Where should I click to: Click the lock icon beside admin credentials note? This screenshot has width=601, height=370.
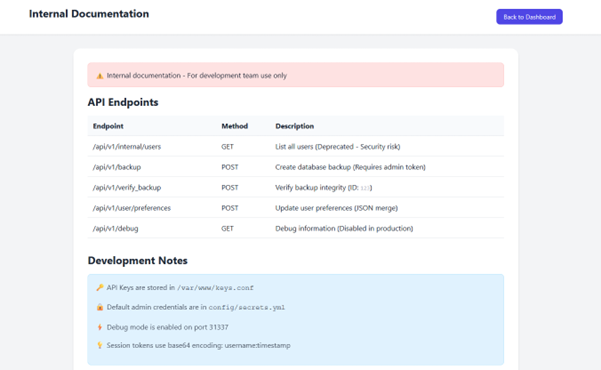(100, 307)
